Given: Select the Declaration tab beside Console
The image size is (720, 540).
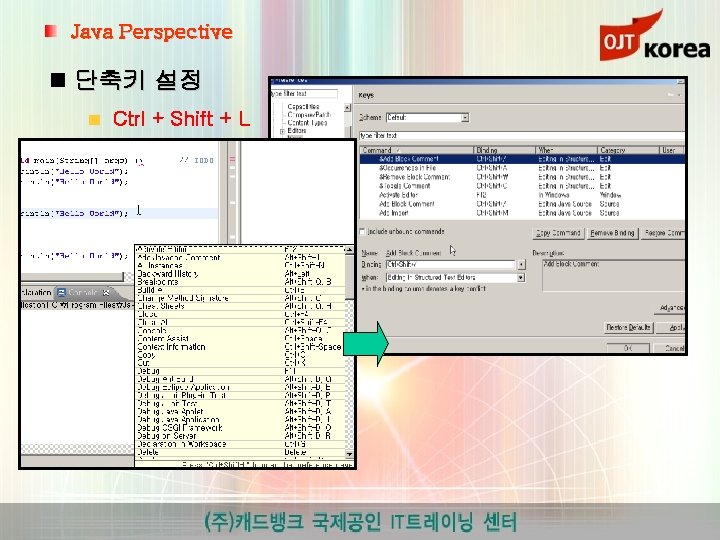Looking at the screenshot, I should point(37,292).
